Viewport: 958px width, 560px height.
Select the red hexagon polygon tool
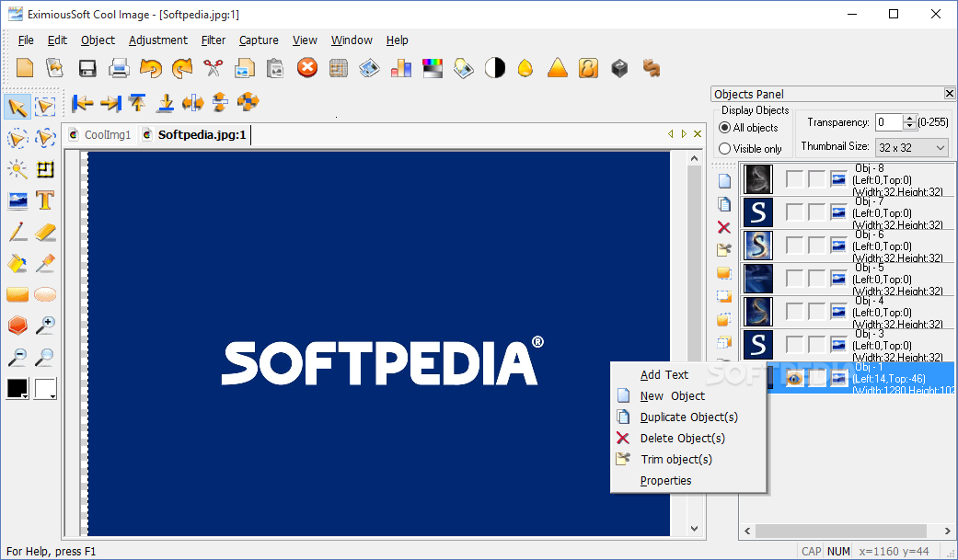(x=17, y=326)
